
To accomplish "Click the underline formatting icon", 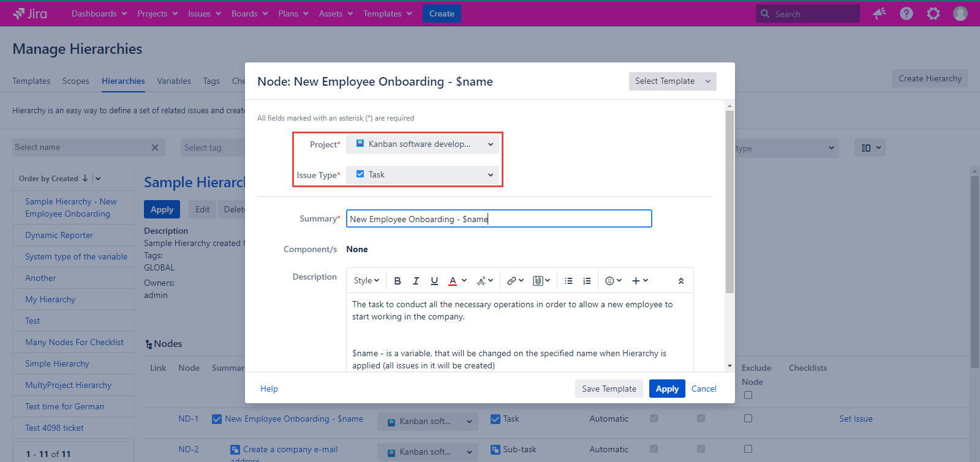I will coord(434,281).
